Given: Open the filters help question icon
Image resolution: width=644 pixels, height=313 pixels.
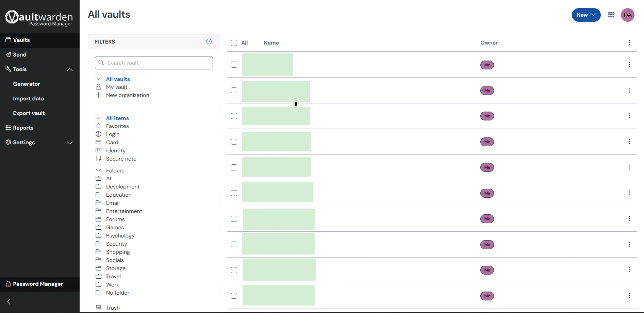Looking at the screenshot, I should pos(209,42).
